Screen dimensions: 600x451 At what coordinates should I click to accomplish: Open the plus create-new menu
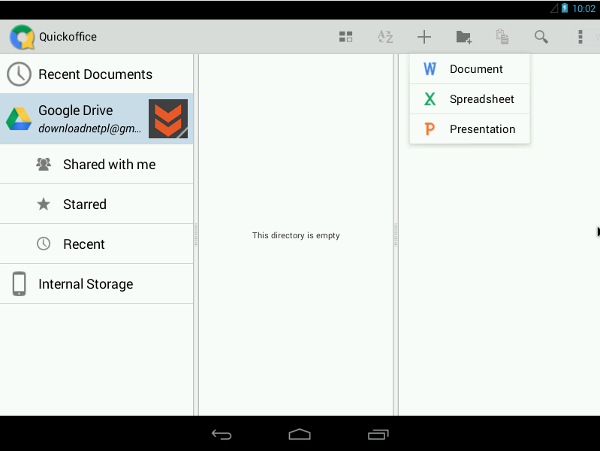424,37
